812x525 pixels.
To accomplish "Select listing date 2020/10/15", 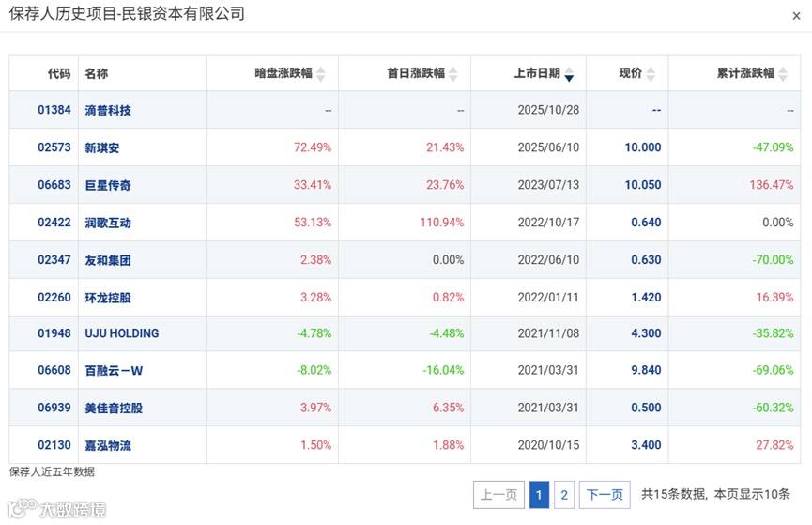I will click(x=548, y=445).
